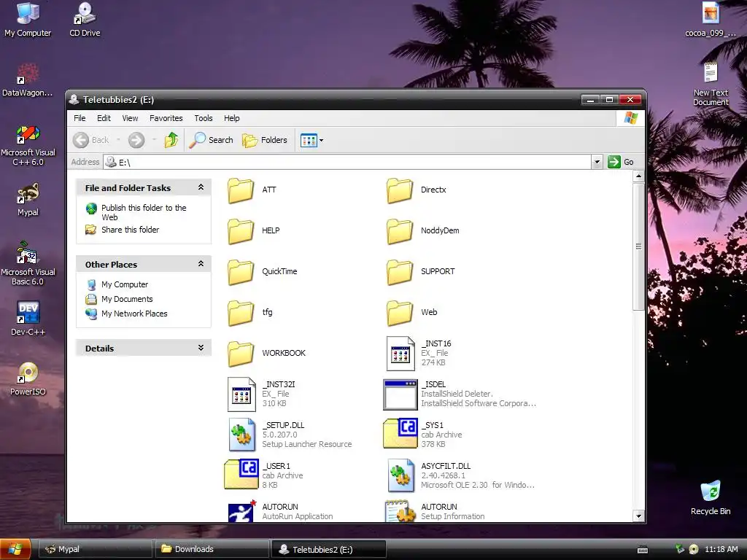Select the PowerISO desktop icon

point(28,379)
